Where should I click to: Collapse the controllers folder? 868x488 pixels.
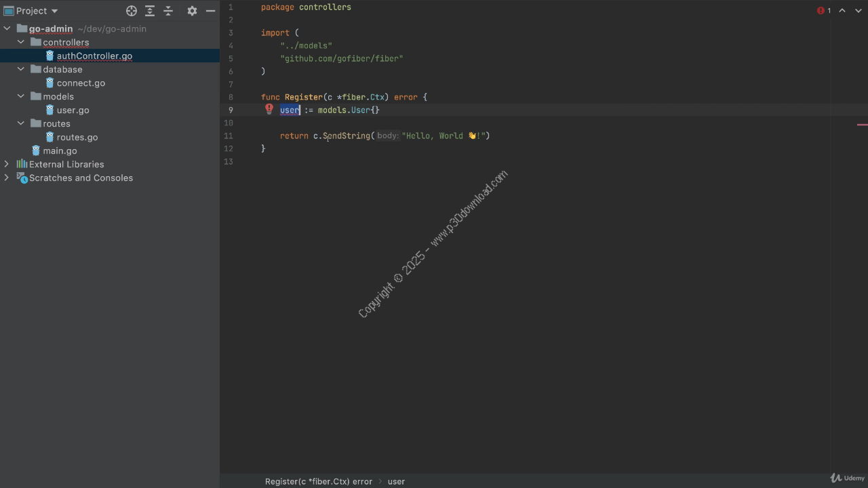pos(21,42)
